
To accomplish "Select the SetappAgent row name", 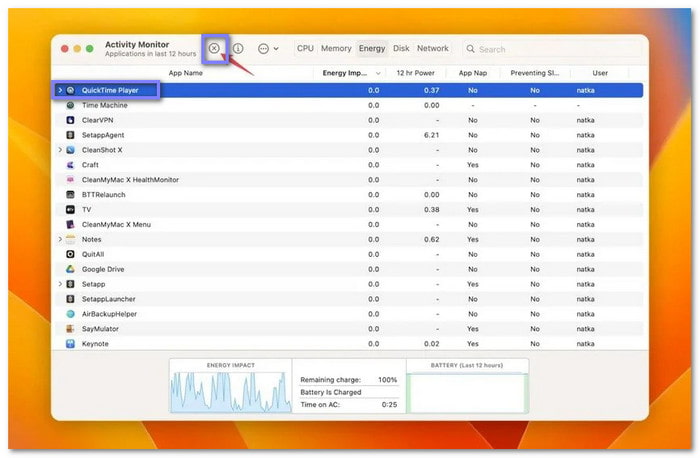I will point(103,135).
